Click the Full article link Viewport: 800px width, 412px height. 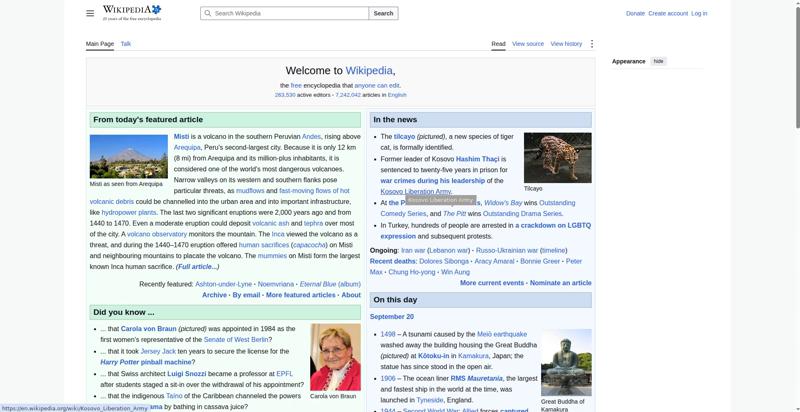click(x=197, y=267)
